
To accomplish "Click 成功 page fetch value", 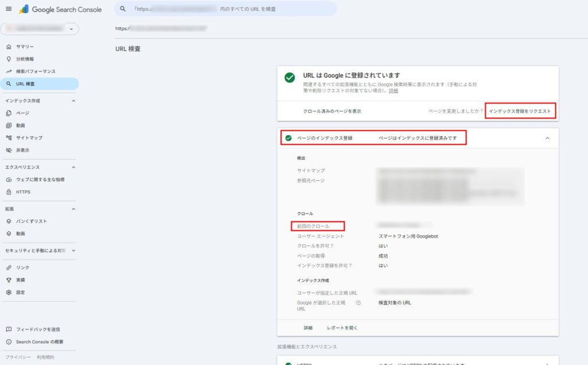I will pos(383,256).
